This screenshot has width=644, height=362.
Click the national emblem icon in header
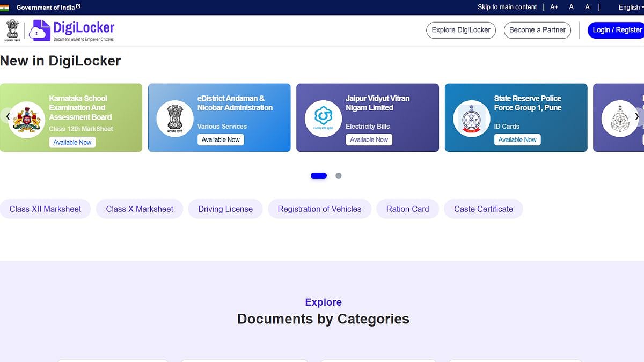12,31
